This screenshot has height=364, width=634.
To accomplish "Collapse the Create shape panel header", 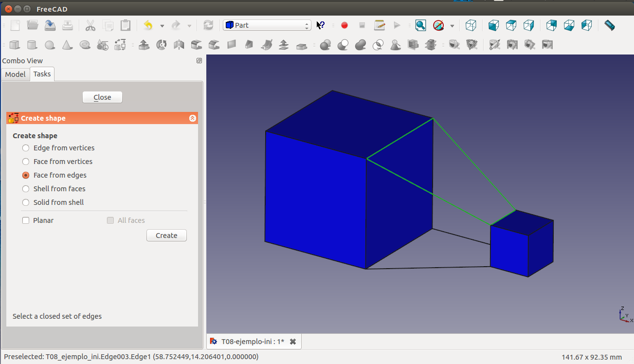I will tap(192, 118).
